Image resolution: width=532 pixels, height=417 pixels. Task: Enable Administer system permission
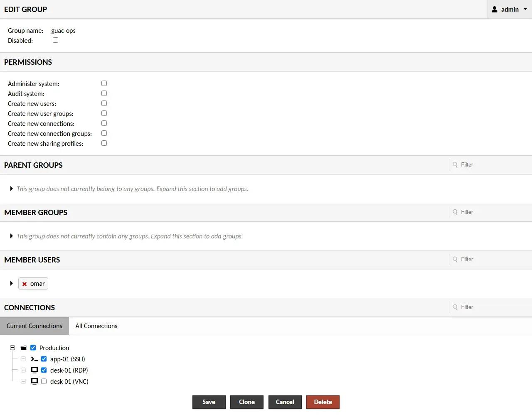(x=104, y=83)
